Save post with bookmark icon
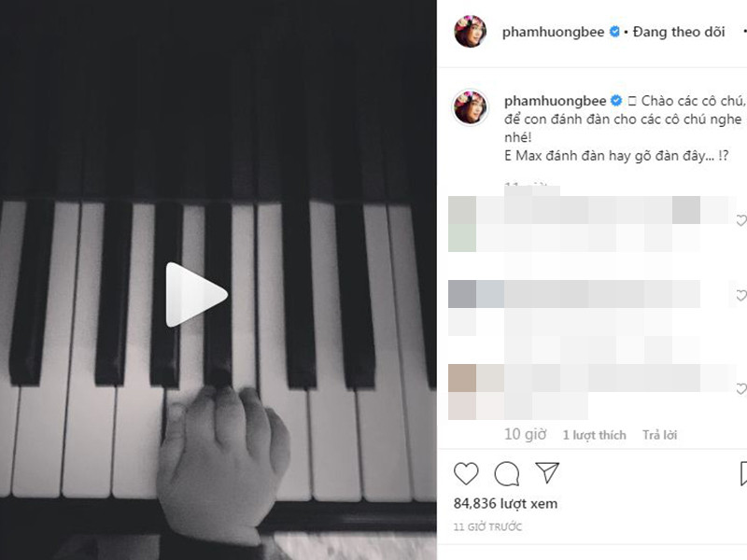The width and height of the screenshot is (747, 560). (743, 473)
